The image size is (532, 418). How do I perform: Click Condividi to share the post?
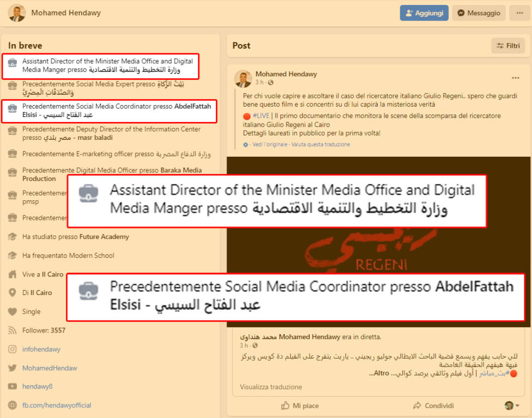(433, 405)
